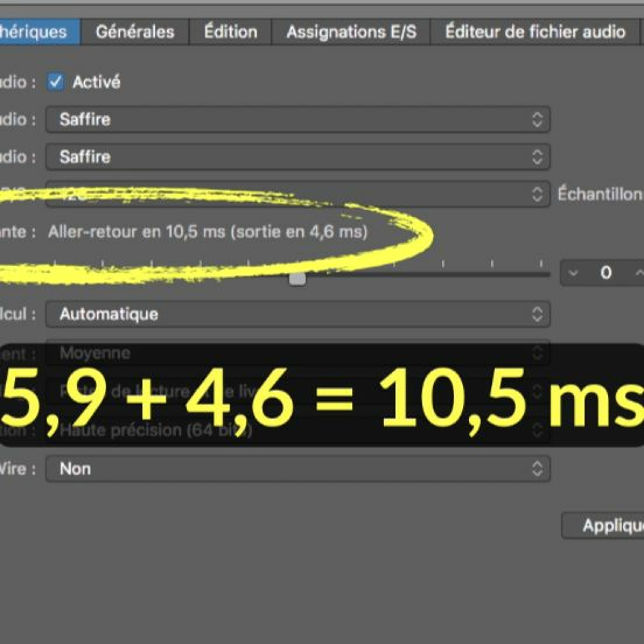Screen dimensions: 644x644
Task: Open the Édition preferences tab
Action: [x=230, y=32]
